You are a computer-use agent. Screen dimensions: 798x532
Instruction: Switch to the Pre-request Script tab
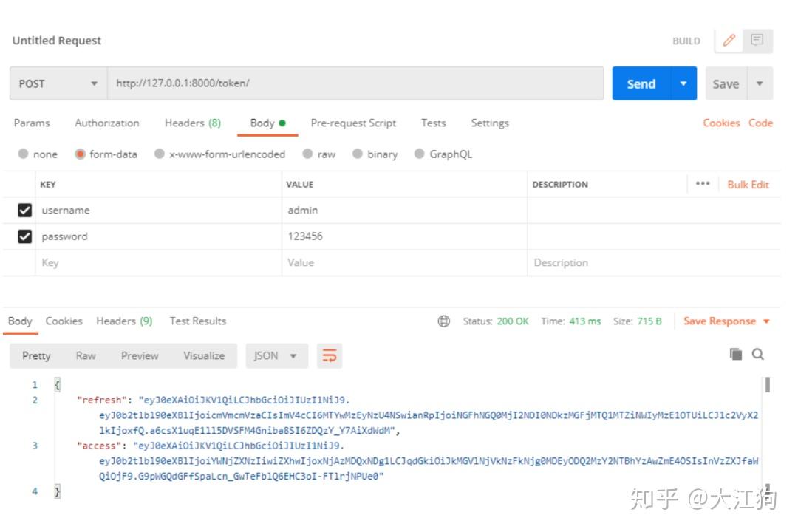tap(353, 123)
